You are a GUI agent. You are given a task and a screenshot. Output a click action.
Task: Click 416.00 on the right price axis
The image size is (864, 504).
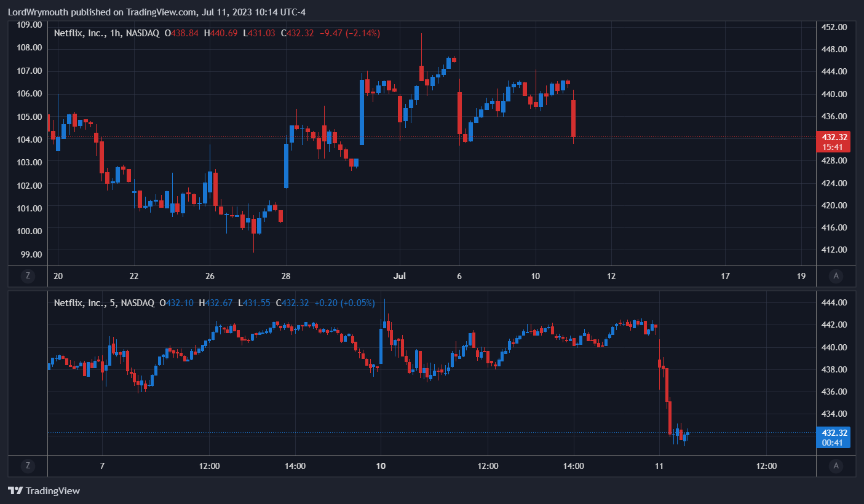[x=835, y=227]
